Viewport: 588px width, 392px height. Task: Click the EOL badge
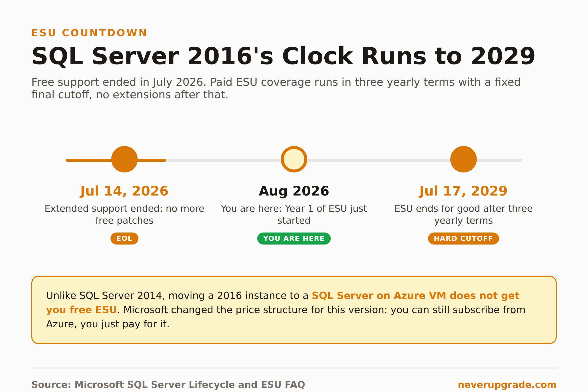point(124,238)
